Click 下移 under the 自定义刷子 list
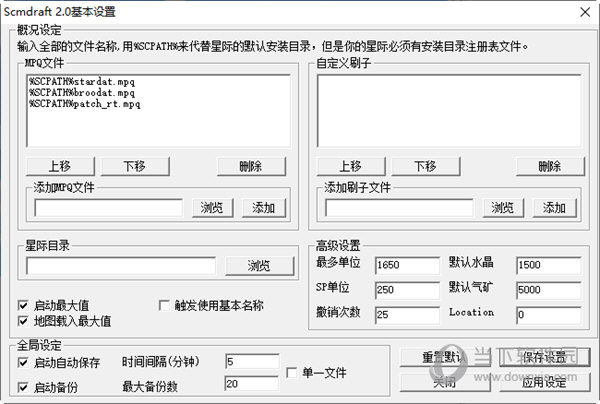Viewport: 600px width, 404px height. coord(426,166)
